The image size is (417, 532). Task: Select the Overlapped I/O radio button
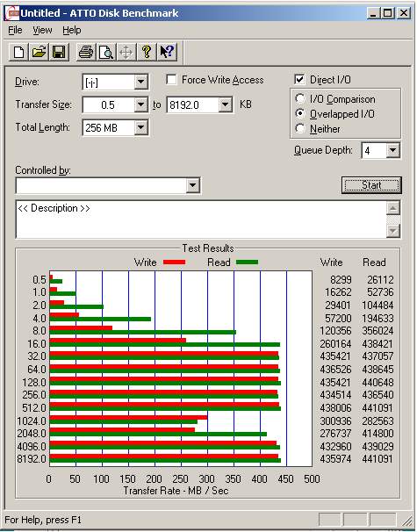(300, 113)
